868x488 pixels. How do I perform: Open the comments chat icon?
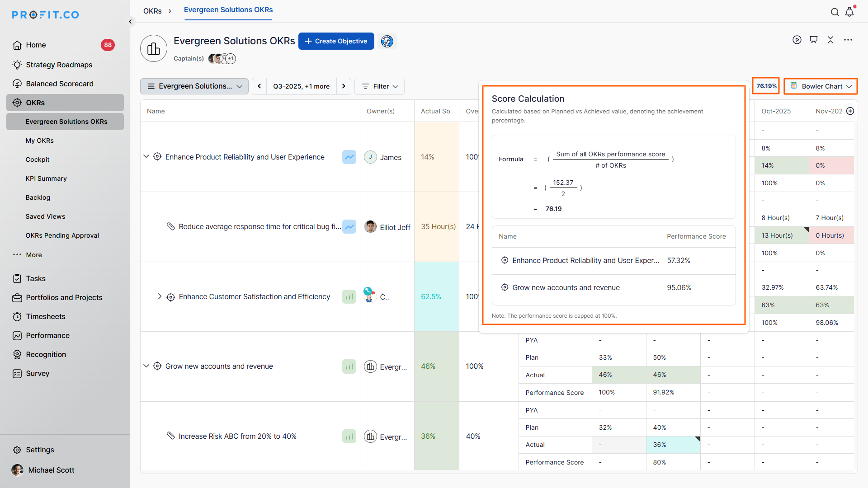(x=814, y=40)
